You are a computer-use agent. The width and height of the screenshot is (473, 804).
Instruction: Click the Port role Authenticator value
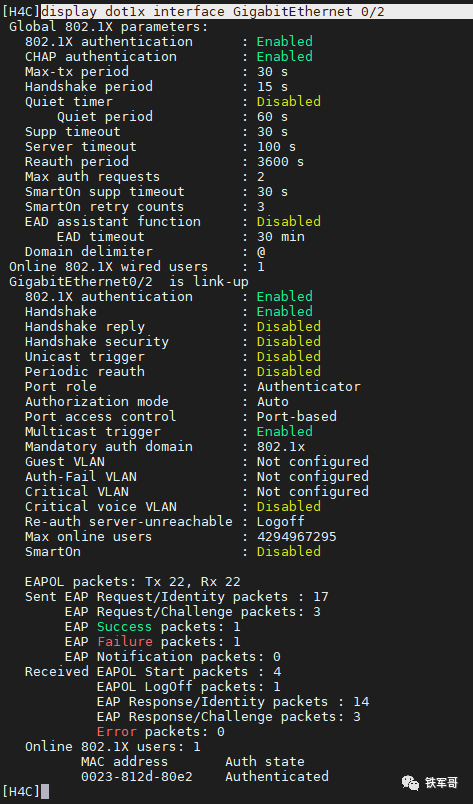[309, 387]
